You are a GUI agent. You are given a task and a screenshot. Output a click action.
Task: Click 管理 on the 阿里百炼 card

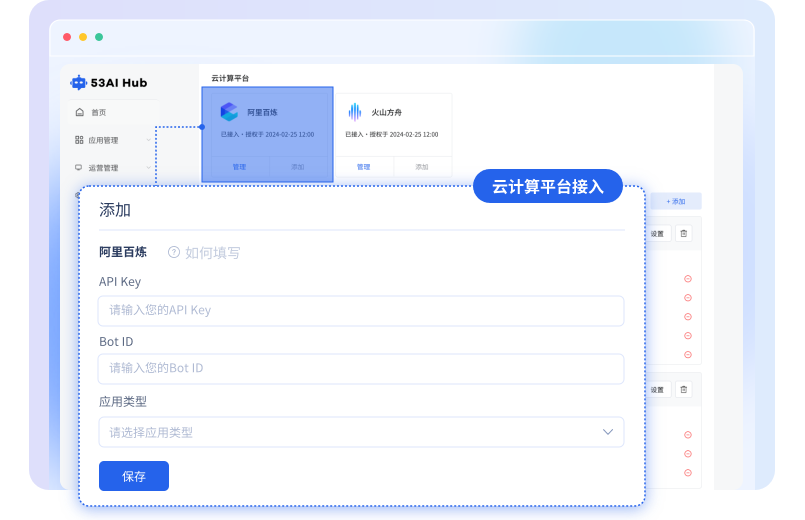click(239, 167)
